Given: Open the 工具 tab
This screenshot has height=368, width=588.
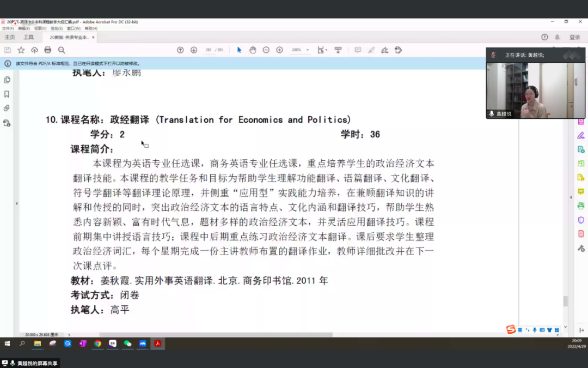Looking at the screenshot, I should pyautogui.click(x=28, y=37).
